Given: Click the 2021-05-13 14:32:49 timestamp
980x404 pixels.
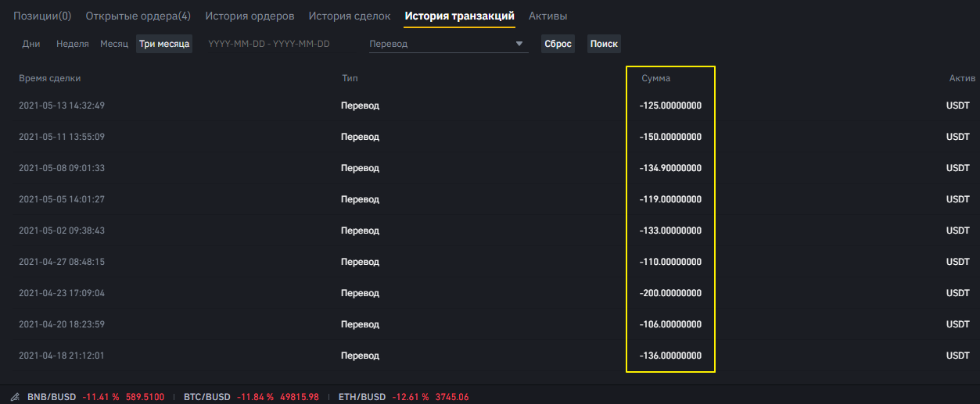Looking at the screenshot, I should 62,105.
